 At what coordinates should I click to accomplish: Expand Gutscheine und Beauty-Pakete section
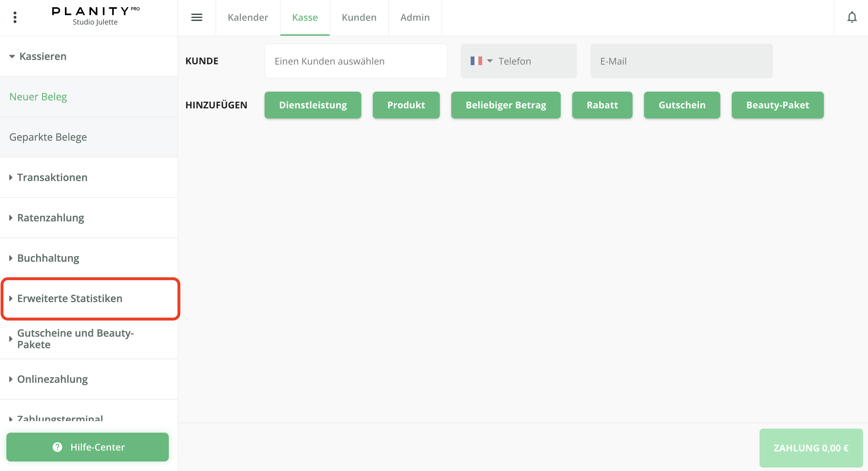[x=76, y=339]
